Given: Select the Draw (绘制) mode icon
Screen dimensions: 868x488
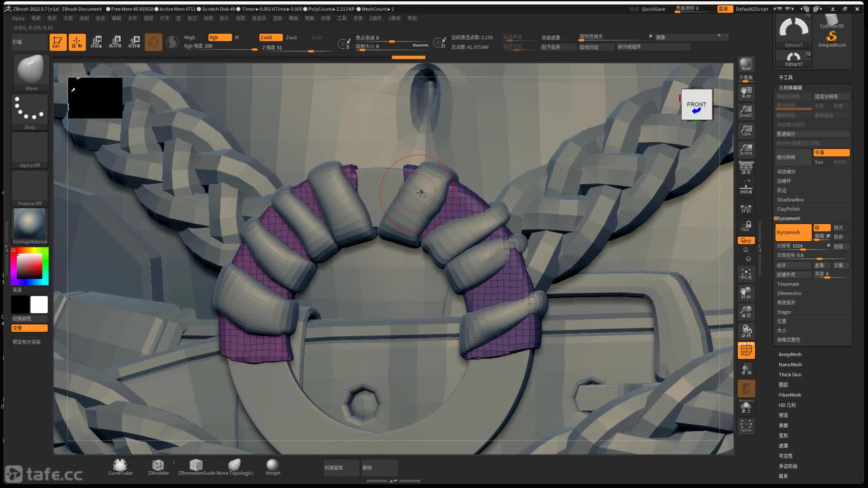Looking at the screenshot, I should point(77,42).
